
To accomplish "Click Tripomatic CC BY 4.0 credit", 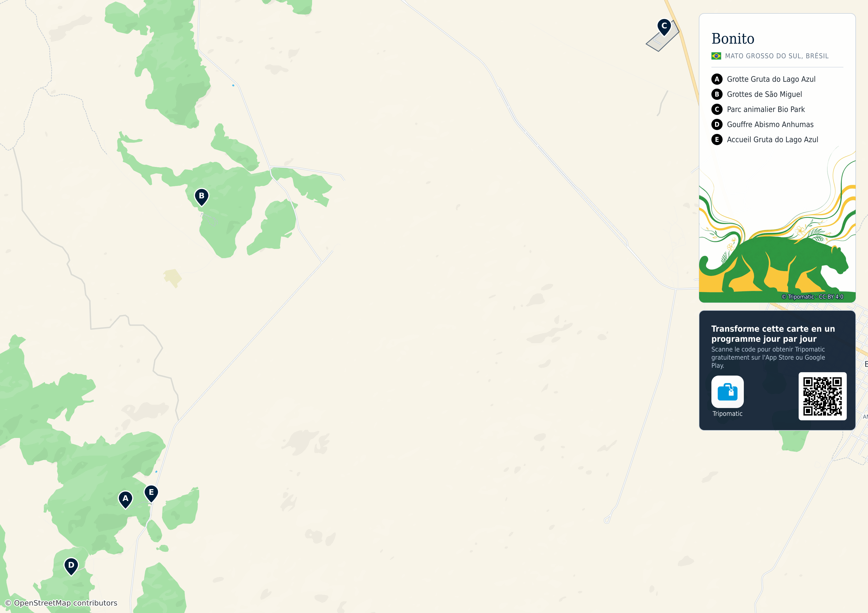I will [x=812, y=297].
